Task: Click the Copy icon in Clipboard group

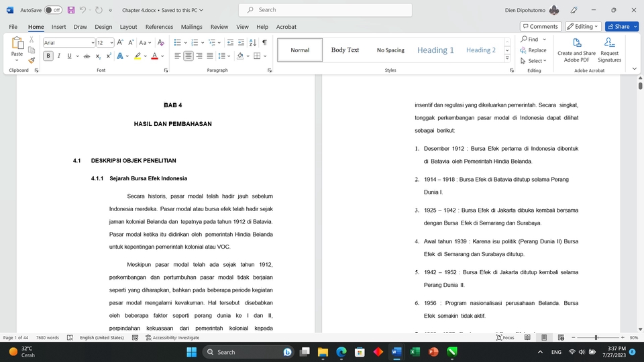Action: 32,50
